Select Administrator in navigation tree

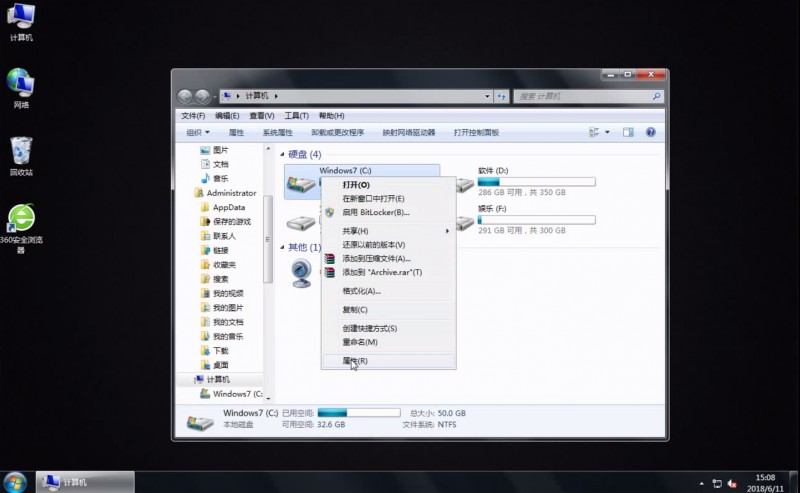[225, 193]
